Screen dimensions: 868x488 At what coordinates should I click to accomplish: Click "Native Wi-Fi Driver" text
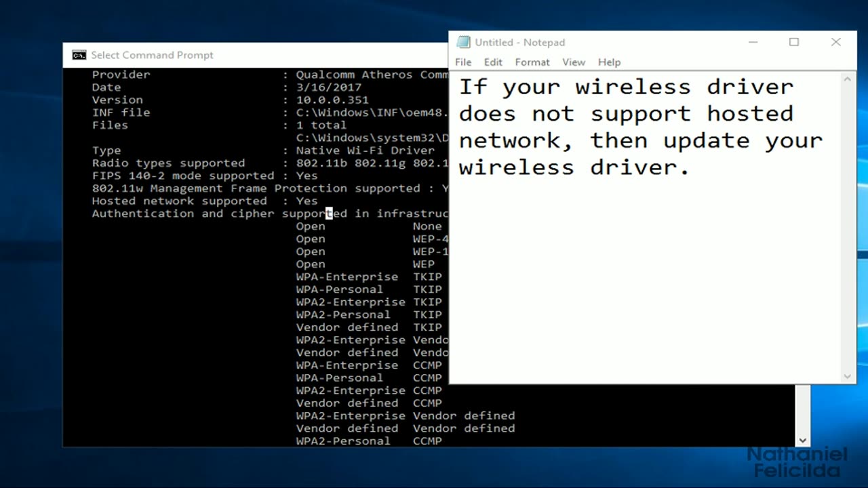(x=366, y=150)
